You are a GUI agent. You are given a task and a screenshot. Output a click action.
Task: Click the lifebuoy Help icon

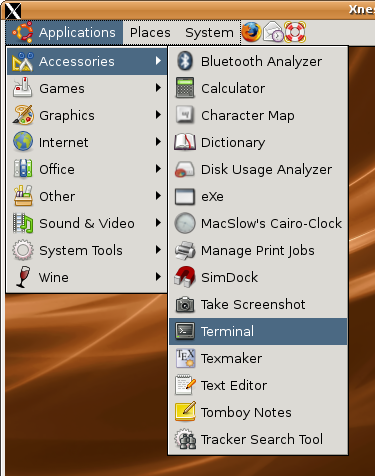(x=295, y=32)
